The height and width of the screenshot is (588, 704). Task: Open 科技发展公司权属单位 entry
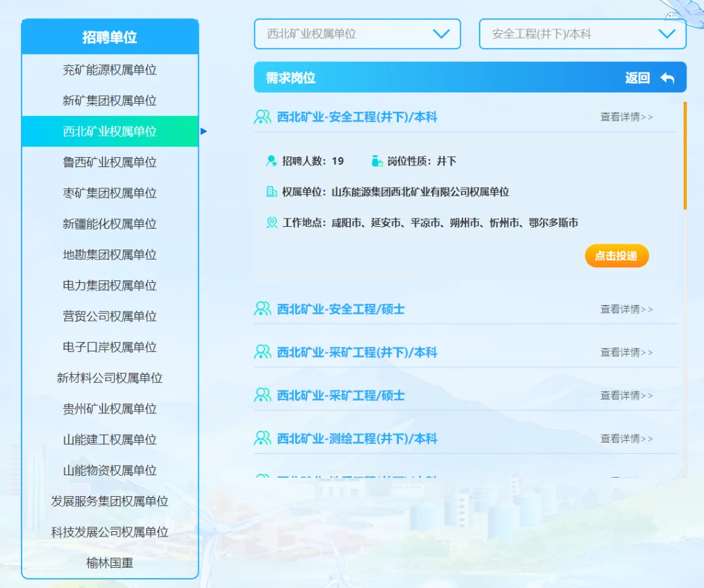(x=110, y=532)
